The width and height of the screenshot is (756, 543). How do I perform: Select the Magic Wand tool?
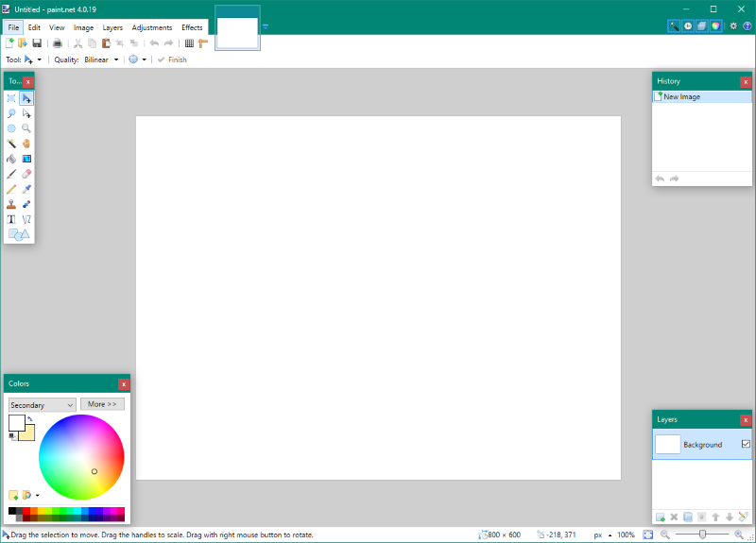coord(11,144)
